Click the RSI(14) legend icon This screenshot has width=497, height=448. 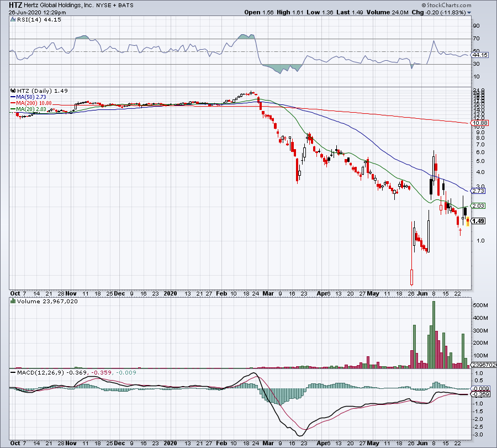coord(12,19)
